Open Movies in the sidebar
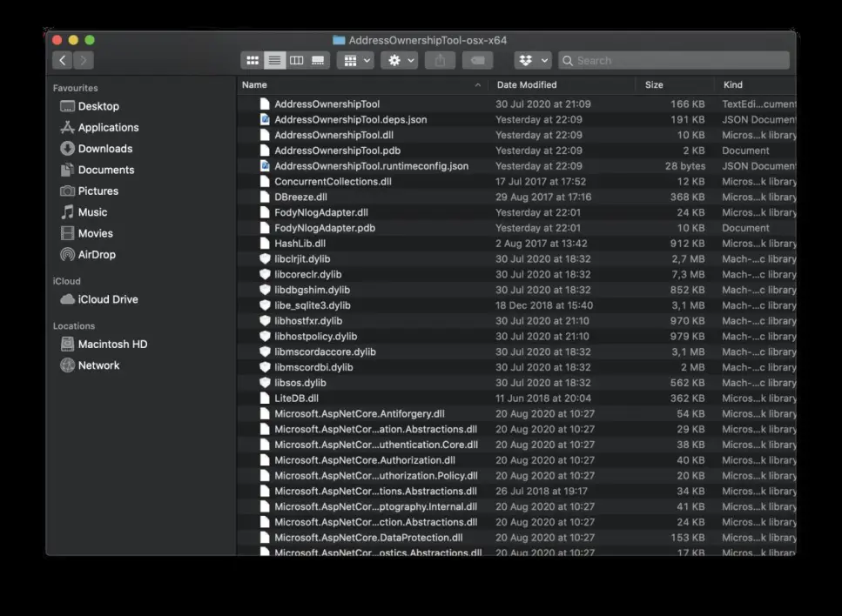 (86, 233)
